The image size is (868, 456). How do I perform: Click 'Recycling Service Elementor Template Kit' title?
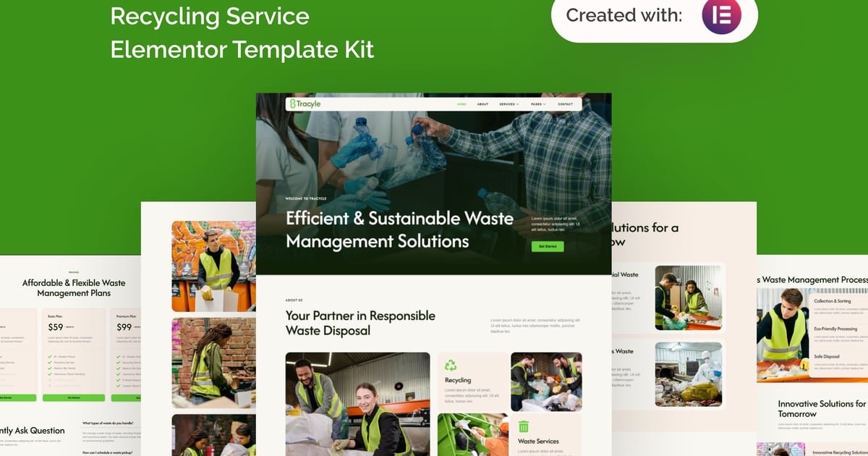click(x=242, y=32)
